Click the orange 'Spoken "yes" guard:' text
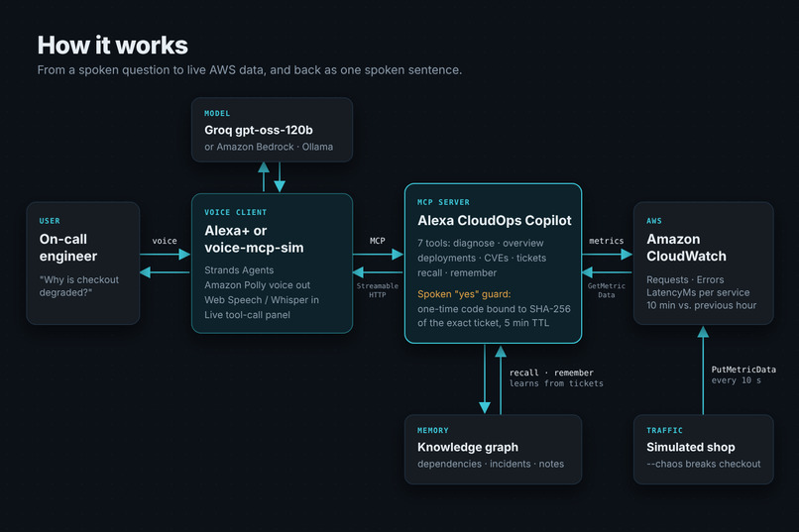799x532 pixels. tap(464, 294)
